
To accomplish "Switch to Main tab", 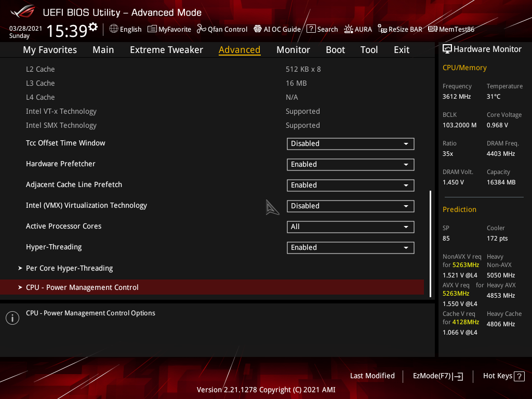I will (x=103, y=50).
